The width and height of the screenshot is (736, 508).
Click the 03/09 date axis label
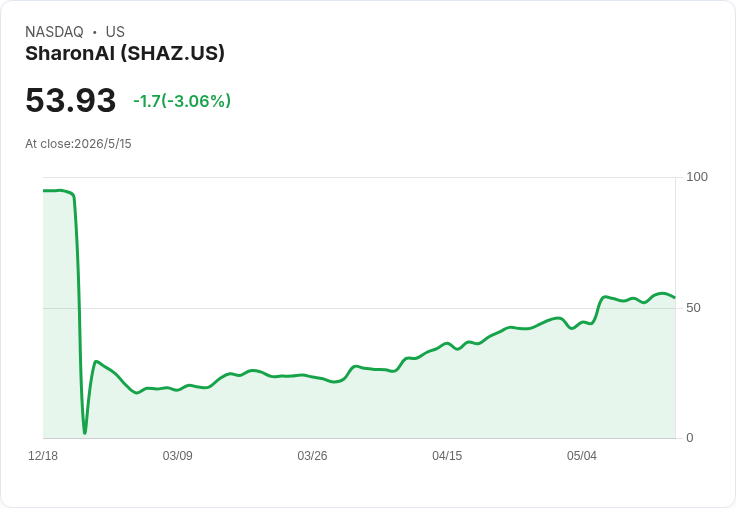coord(177,455)
